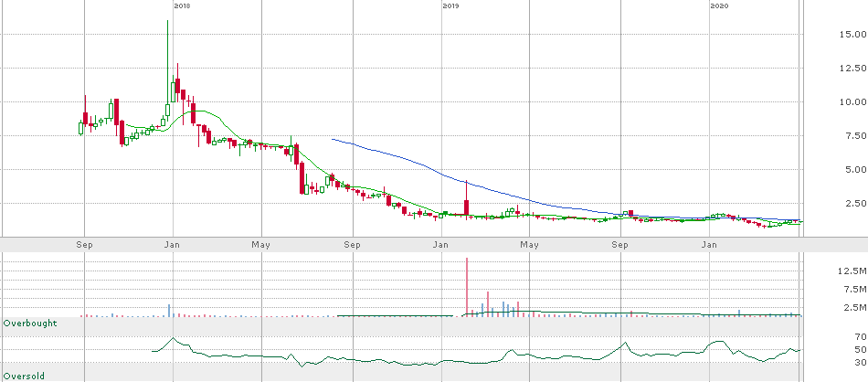868x382 pixels.
Task: Click the 12.50 price axis label
Action: click(852, 69)
